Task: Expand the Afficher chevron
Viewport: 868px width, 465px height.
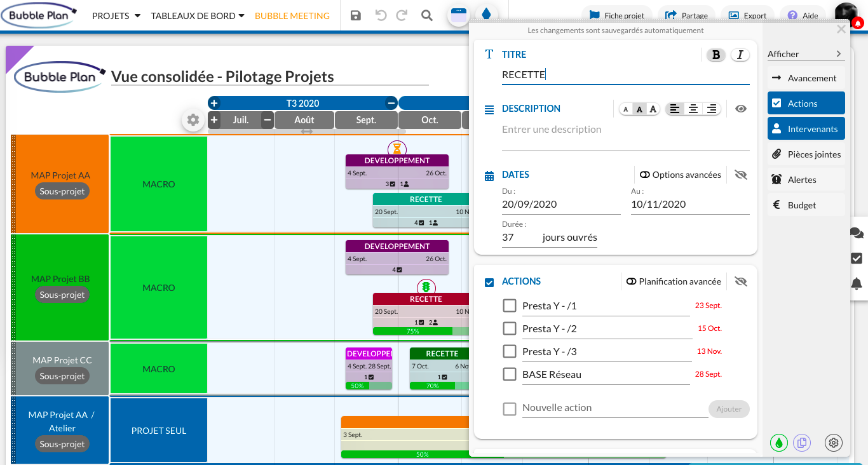Action: 839,54
